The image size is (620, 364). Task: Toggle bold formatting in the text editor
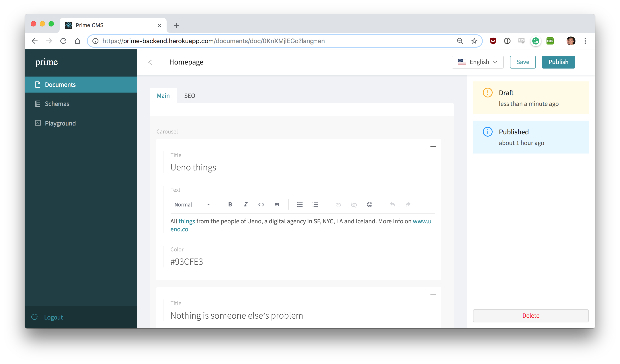click(230, 204)
